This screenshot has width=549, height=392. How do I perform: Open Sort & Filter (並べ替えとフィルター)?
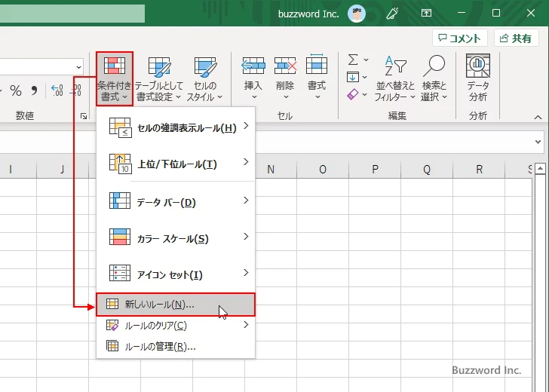395,78
